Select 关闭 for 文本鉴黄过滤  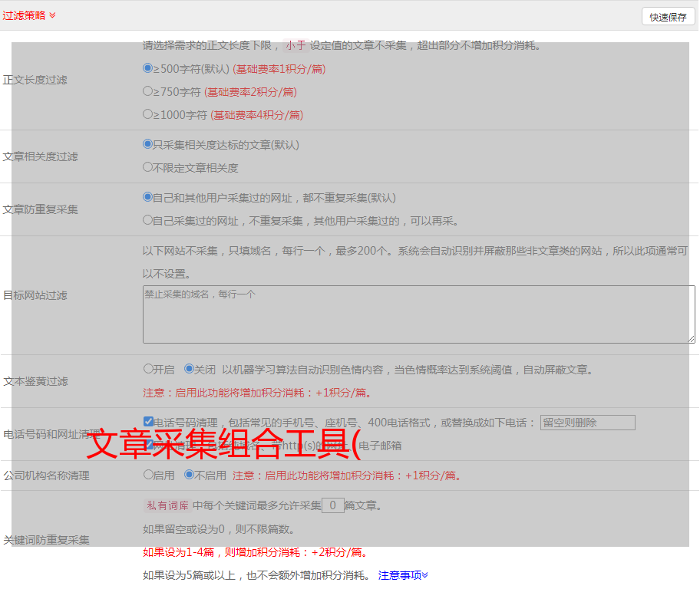point(189,369)
